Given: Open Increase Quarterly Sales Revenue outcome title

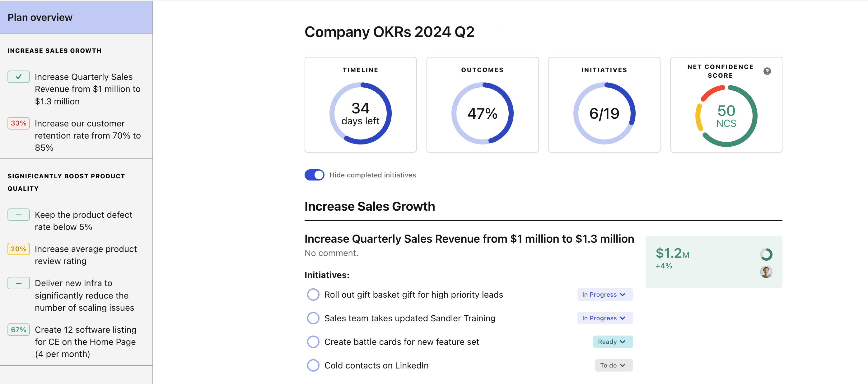Looking at the screenshot, I should coord(469,239).
